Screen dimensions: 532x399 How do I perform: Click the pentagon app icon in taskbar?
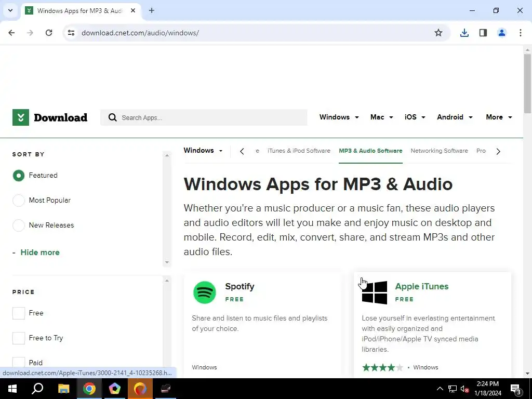click(115, 389)
